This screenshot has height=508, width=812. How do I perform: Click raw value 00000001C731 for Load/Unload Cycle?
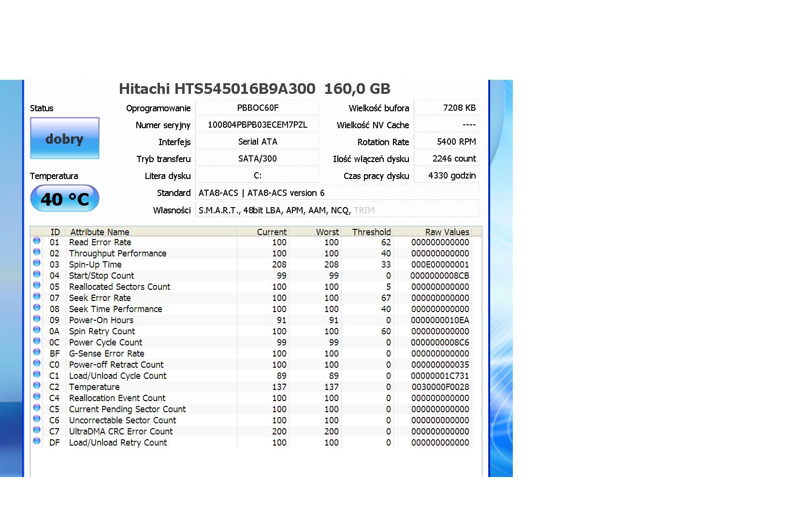(x=440, y=375)
